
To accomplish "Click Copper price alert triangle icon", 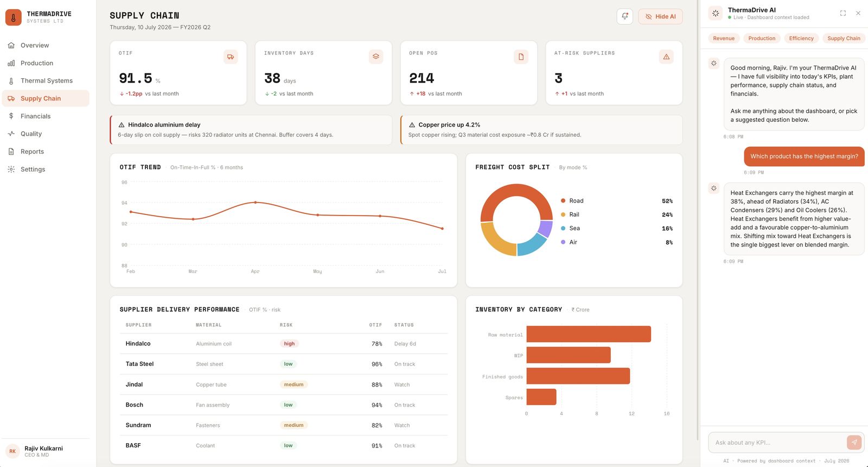I will coord(412,125).
